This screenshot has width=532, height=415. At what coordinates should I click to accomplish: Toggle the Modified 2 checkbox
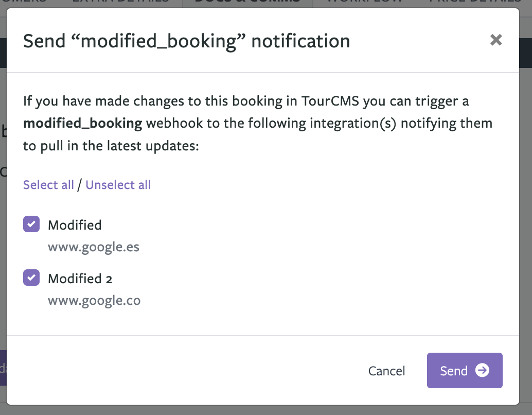[x=31, y=278]
